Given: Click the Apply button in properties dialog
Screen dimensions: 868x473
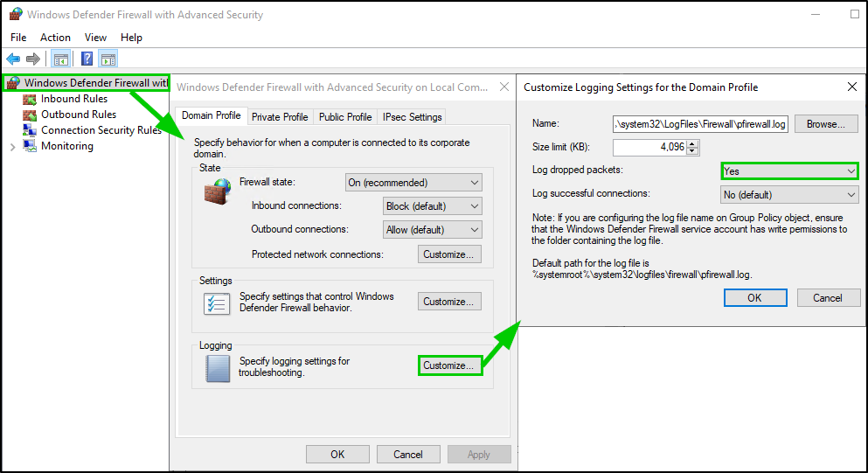Looking at the screenshot, I should pyautogui.click(x=479, y=454).
